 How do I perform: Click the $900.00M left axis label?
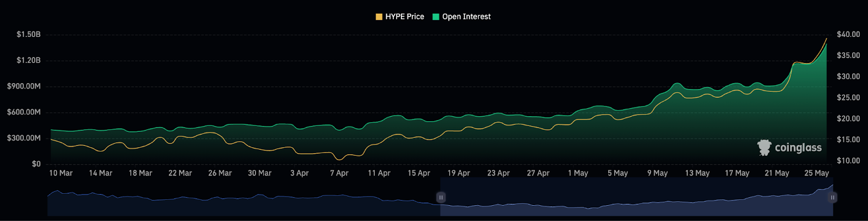(x=24, y=86)
